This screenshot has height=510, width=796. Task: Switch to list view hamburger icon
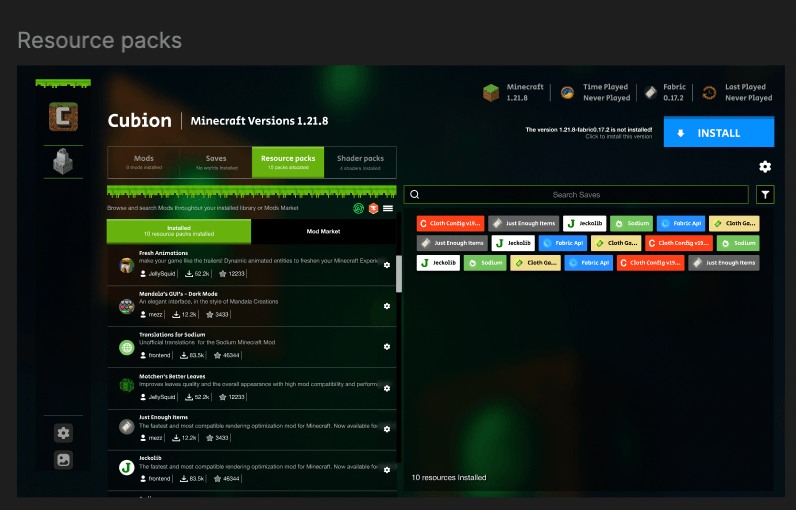pyautogui.click(x=388, y=208)
